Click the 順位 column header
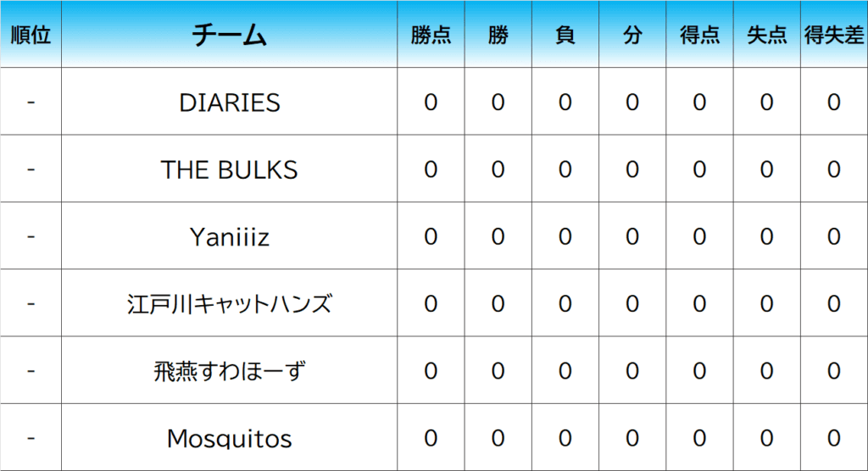The width and height of the screenshot is (868, 471). [31, 35]
